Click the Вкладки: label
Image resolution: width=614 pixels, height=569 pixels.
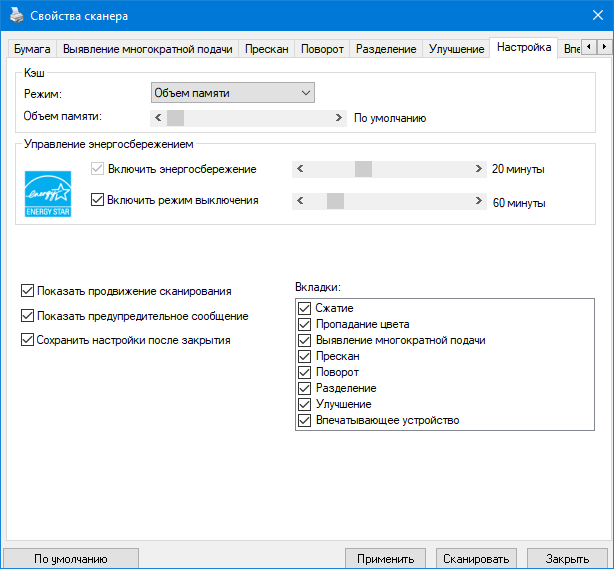pyautogui.click(x=318, y=287)
